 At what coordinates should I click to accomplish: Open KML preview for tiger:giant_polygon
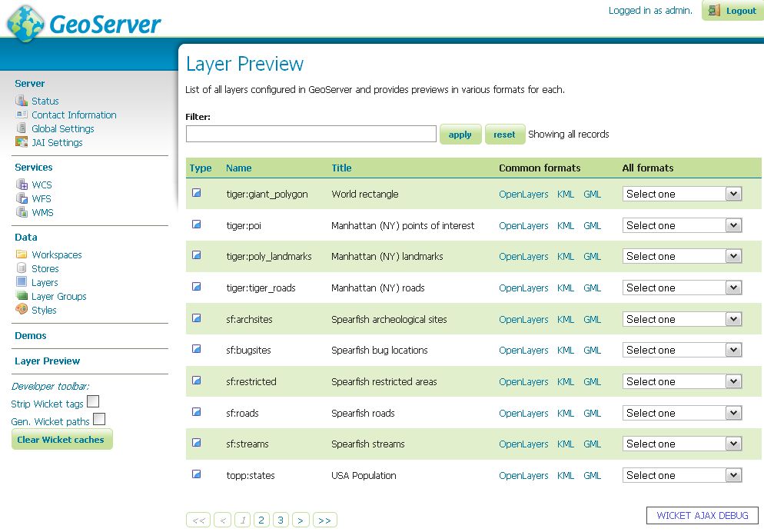566,194
